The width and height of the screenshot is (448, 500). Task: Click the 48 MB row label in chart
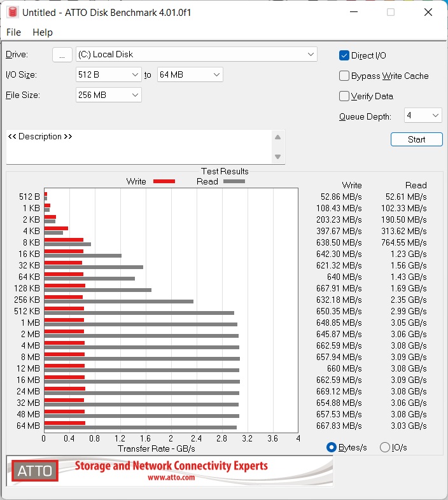(x=28, y=414)
